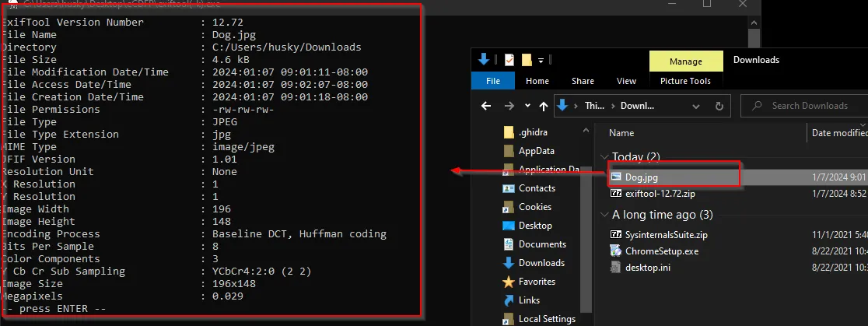This screenshot has height=326, width=868.
Task: Click the New Folder quick access icon
Action: (x=527, y=60)
